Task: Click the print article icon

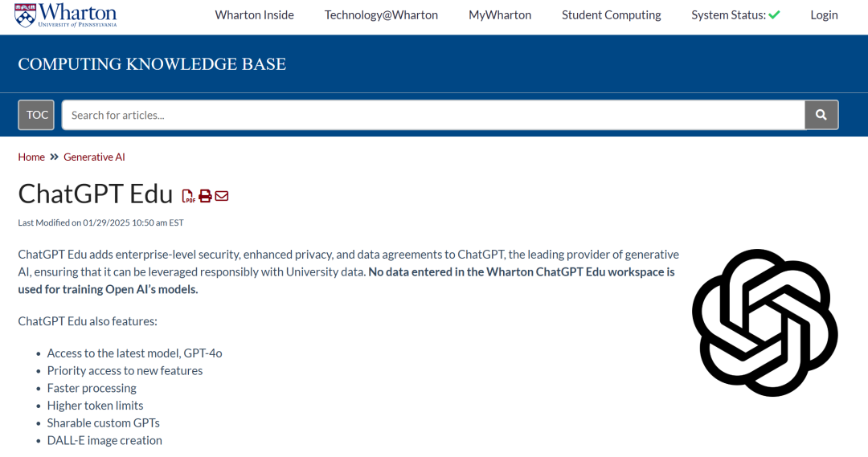Action: click(205, 196)
